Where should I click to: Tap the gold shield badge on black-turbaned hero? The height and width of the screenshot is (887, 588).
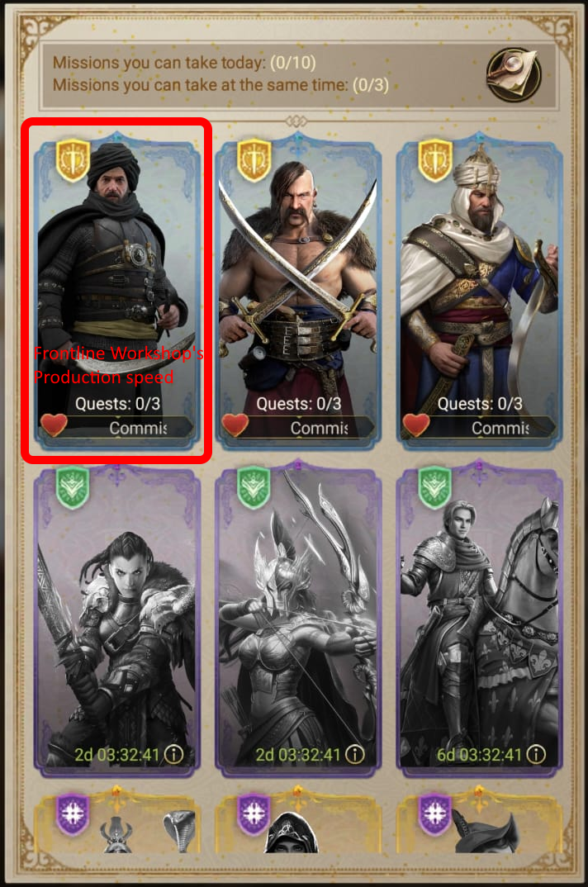(x=73, y=161)
